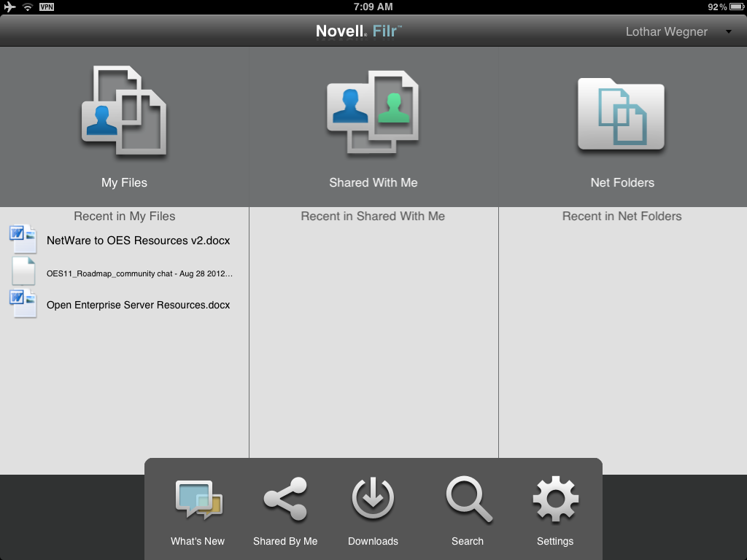Screen dimensions: 747x560
Task: Select the Shared With Me label
Action: pyautogui.click(x=373, y=183)
